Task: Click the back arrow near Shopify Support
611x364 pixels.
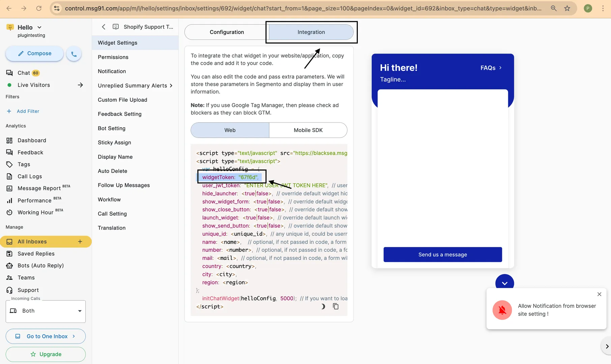Action: coord(104,27)
